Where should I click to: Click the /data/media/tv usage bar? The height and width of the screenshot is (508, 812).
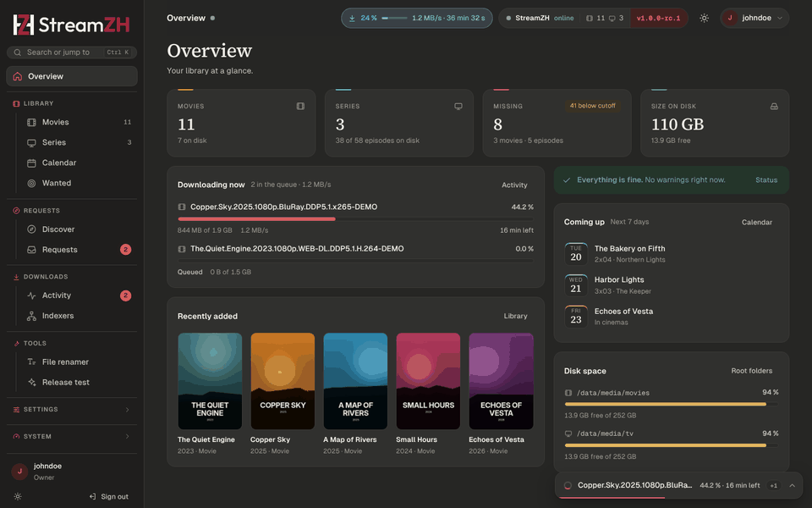click(671, 445)
